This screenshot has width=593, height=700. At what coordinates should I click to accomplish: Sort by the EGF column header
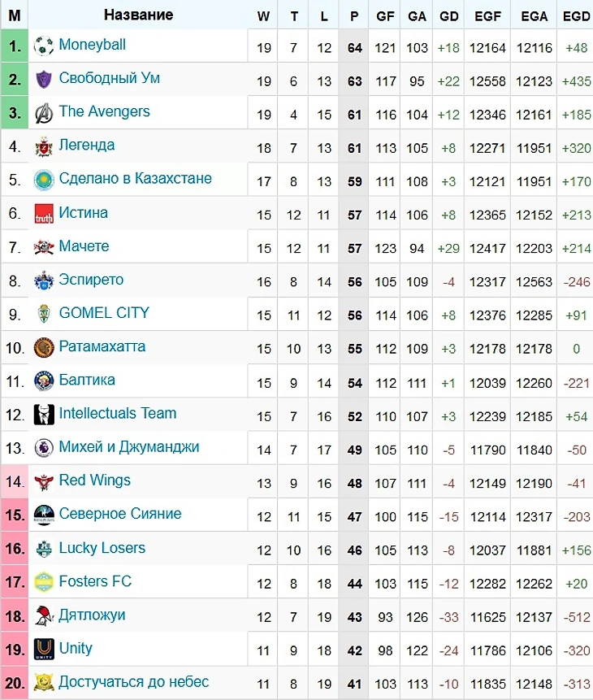487,15
